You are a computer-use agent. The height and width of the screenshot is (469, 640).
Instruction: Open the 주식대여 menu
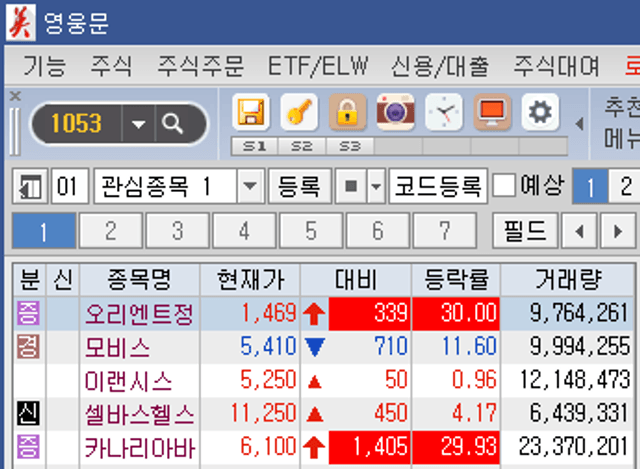coord(556,66)
